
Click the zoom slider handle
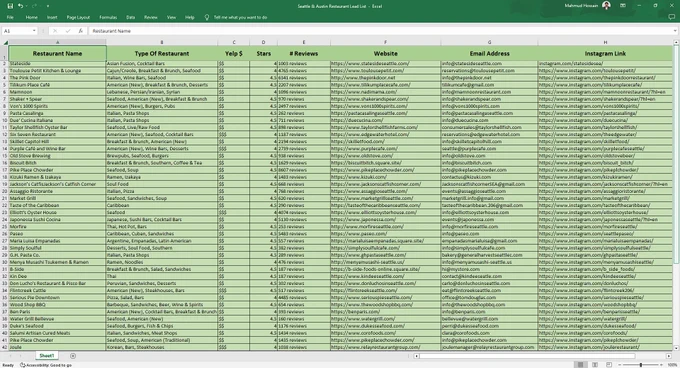coord(641,365)
